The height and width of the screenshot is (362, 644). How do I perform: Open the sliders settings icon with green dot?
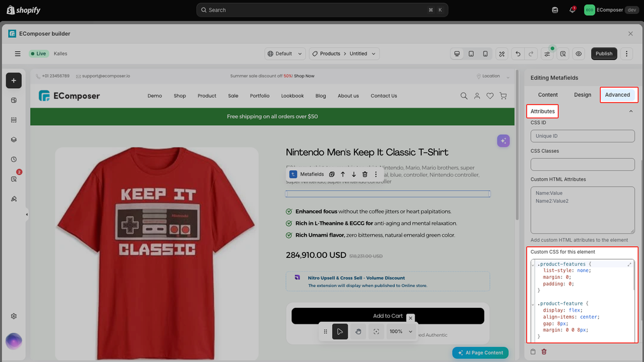point(547,54)
